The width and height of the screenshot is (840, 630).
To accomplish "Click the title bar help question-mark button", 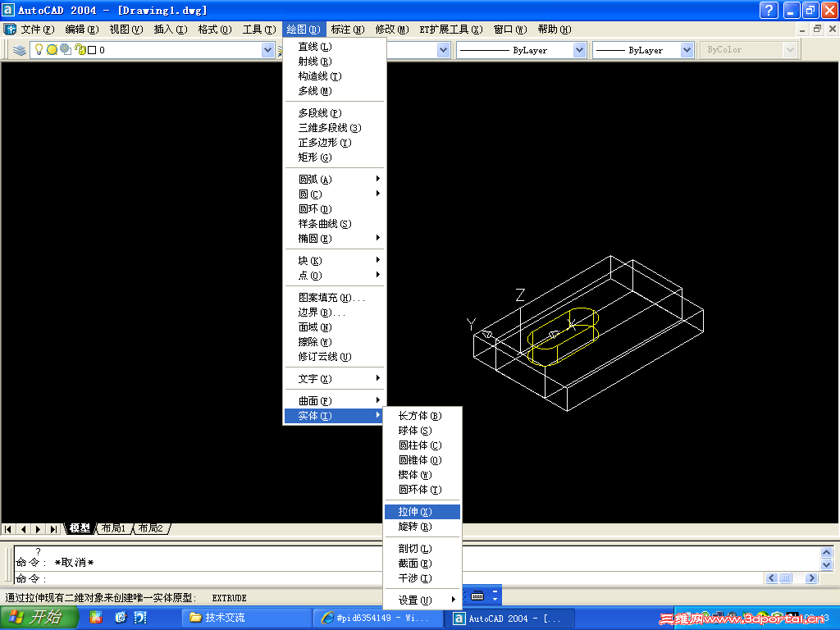I will tap(768, 10).
